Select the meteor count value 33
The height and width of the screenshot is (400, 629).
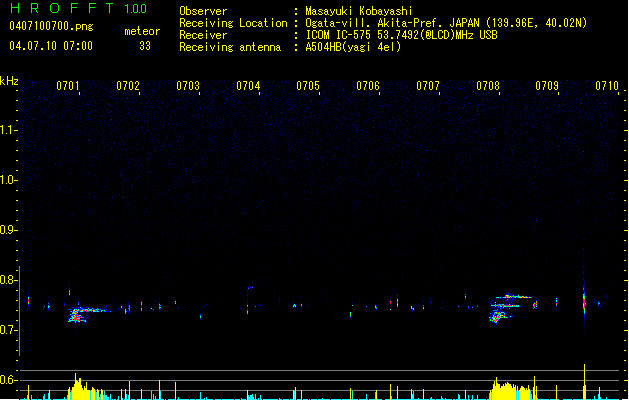click(145, 46)
